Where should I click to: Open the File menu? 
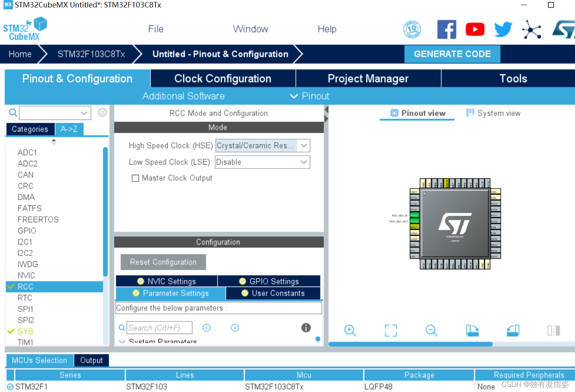(x=156, y=29)
